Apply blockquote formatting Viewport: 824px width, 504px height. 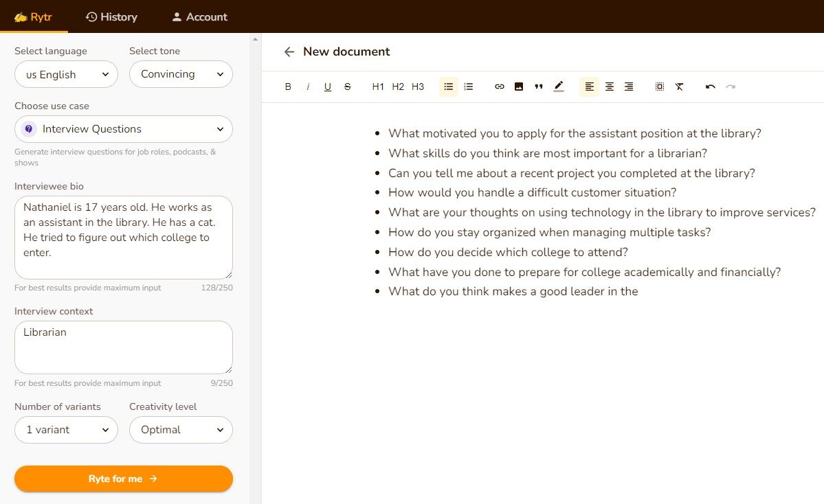point(539,87)
